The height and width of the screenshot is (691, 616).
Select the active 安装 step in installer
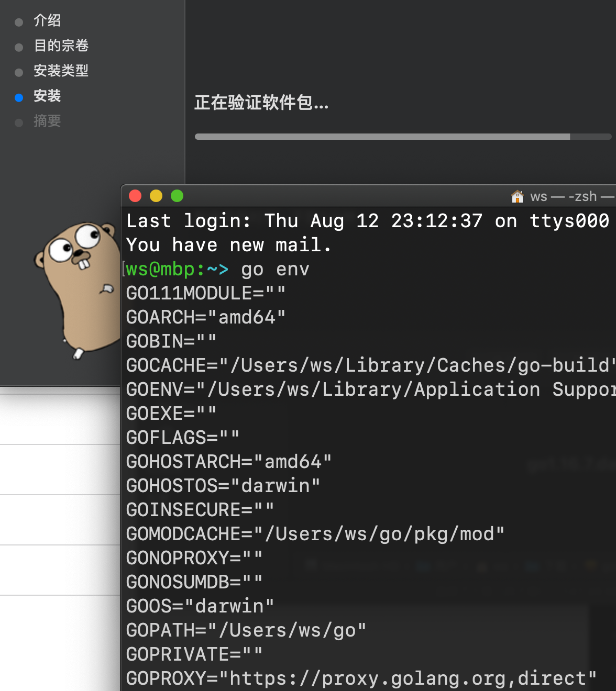(47, 96)
